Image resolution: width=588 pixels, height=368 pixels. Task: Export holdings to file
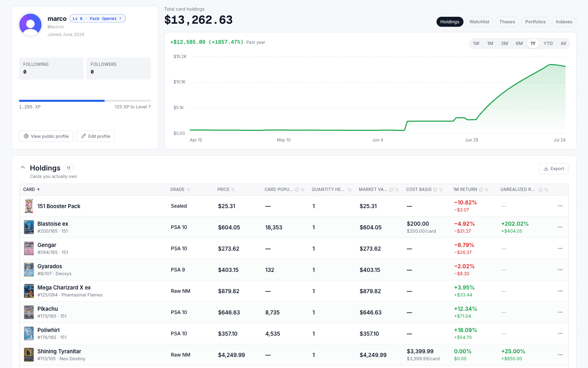[x=554, y=168]
